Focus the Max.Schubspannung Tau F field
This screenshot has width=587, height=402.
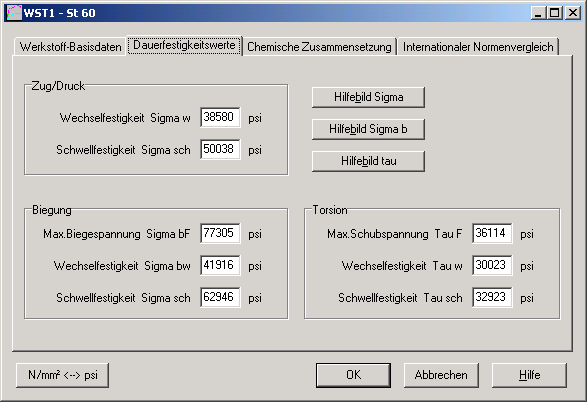coord(492,234)
